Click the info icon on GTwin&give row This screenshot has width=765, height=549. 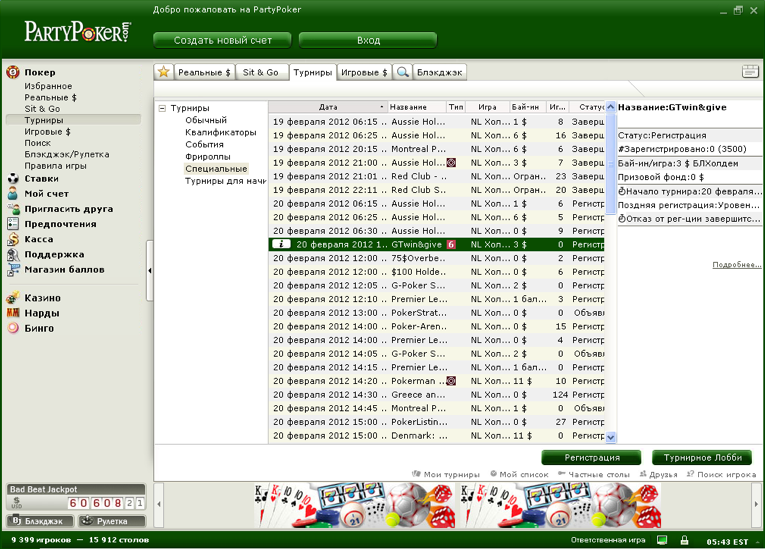[281, 244]
